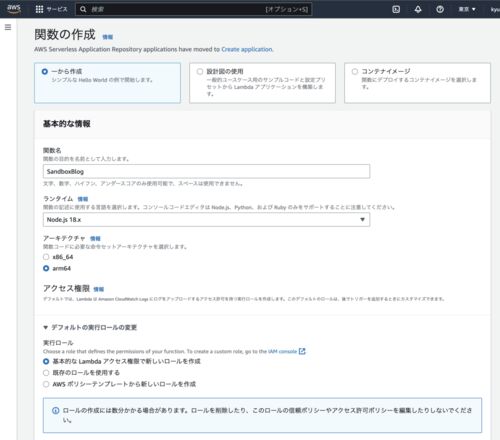Follow the Create application link
Viewport: 500px width, 440px height.
point(247,49)
